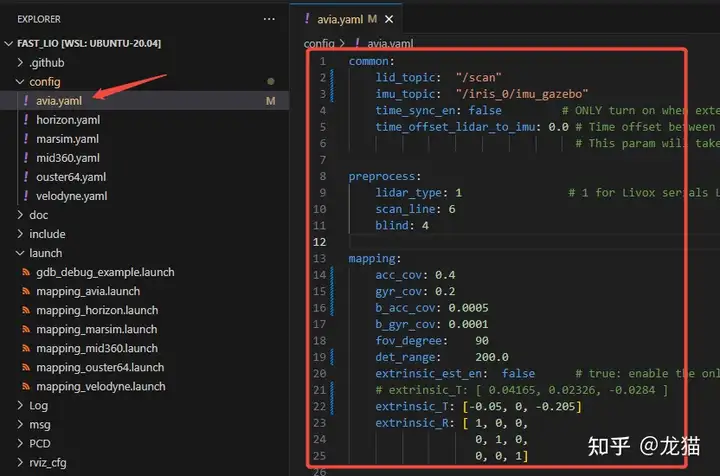The image size is (720, 476).
Task: Click acc_cov value 0.4
Action: click(445, 275)
